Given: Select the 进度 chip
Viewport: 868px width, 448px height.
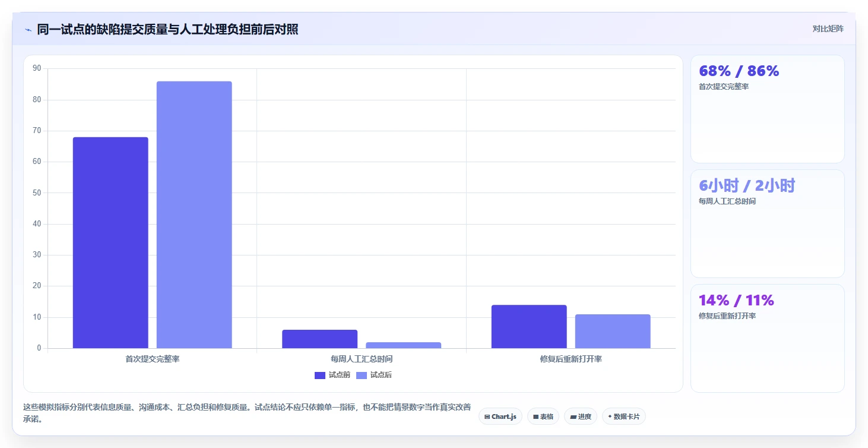Looking at the screenshot, I should [581, 417].
